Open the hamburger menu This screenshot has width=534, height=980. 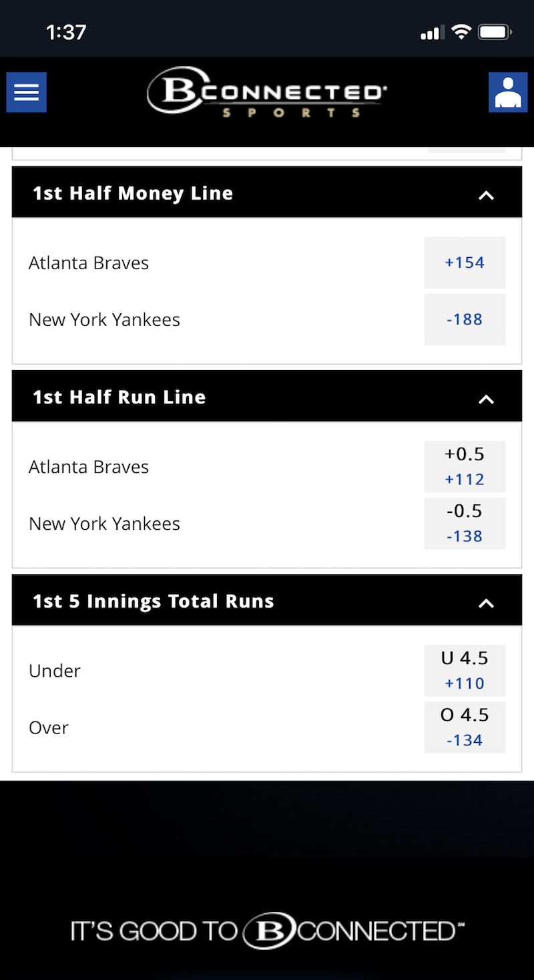pos(27,92)
